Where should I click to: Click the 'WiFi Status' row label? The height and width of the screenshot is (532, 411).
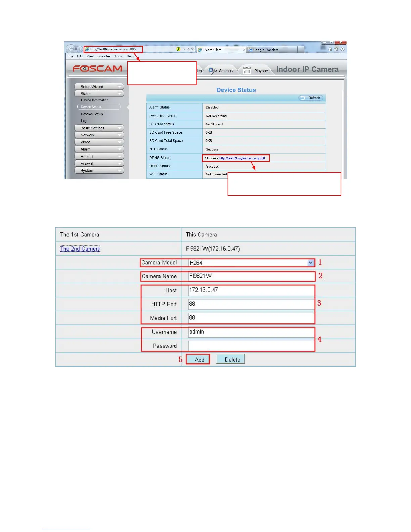(x=158, y=174)
